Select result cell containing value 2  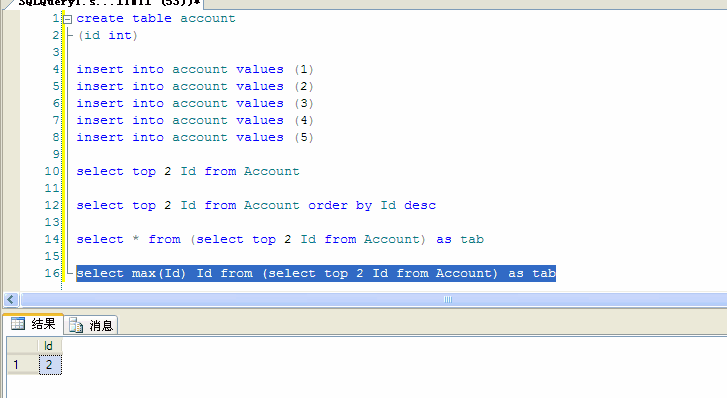pos(50,365)
